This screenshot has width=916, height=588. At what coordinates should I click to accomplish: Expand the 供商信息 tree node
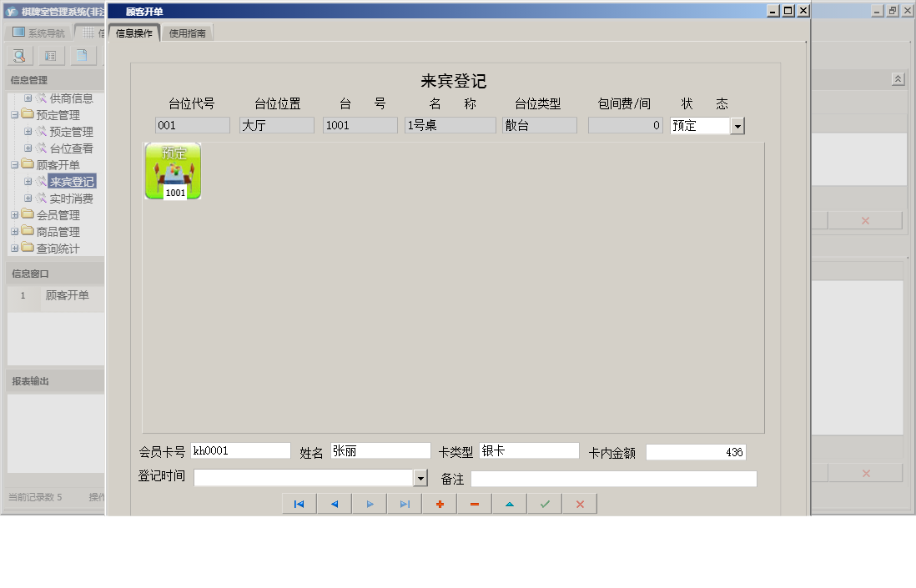pyautogui.click(x=28, y=98)
